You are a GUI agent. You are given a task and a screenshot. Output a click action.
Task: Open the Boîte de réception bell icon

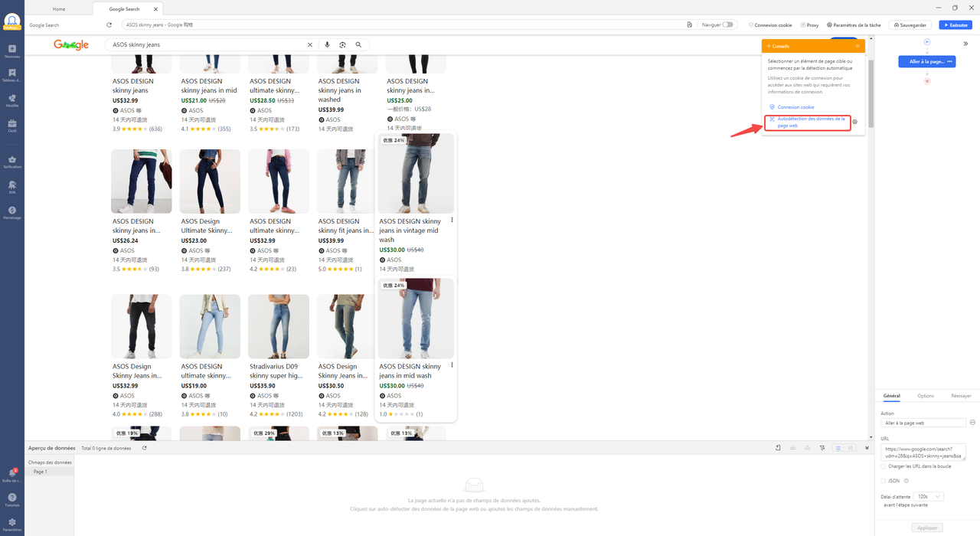[12, 473]
